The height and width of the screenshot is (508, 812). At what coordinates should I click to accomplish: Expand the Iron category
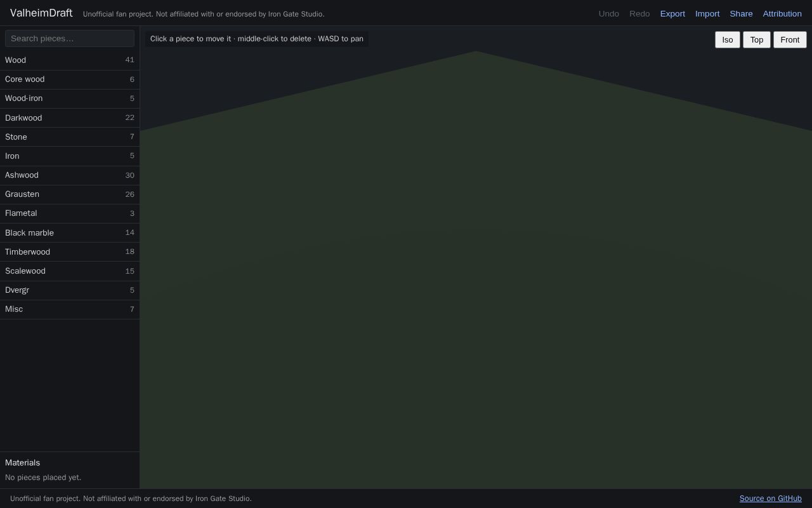coord(70,156)
